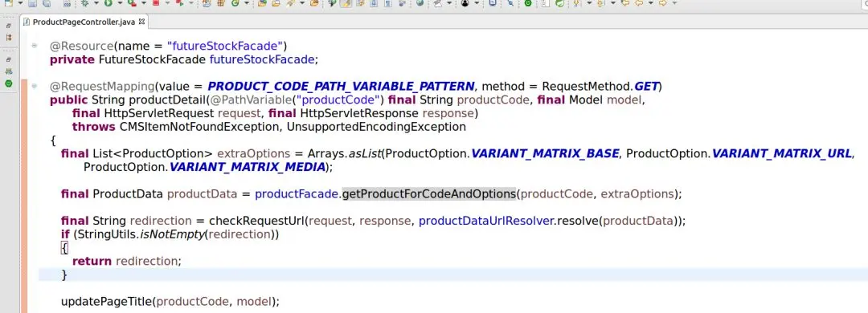This screenshot has height=313, width=868.
Task: Click the orange quick-diff change bar in the gutter
Action: [x=23, y=197]
